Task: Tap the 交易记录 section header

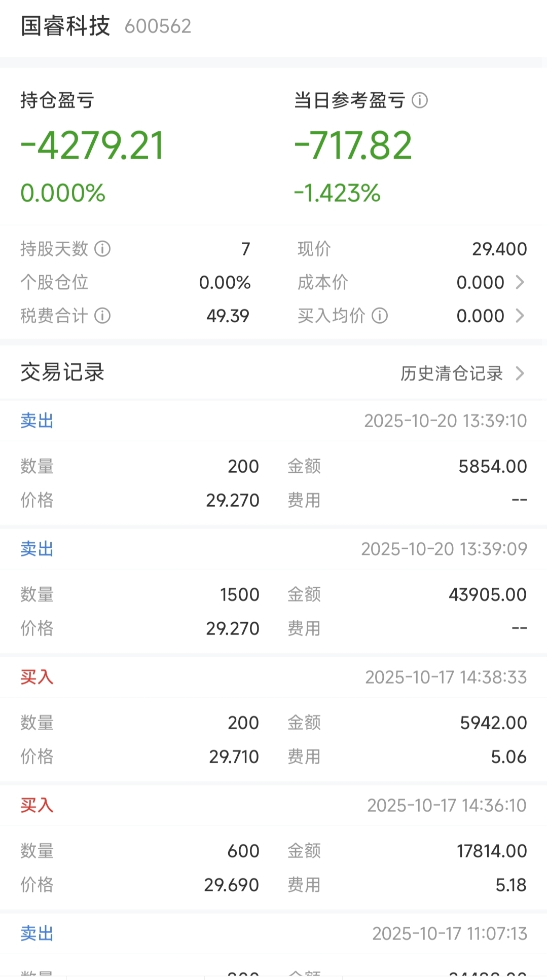Action: (62, 372)
